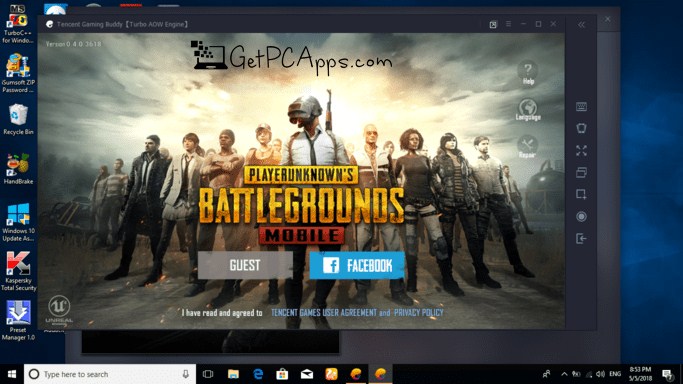Screen dimensions: 683x384
Task: Open the Action Center notifications icon
Action: pos(667,374)
